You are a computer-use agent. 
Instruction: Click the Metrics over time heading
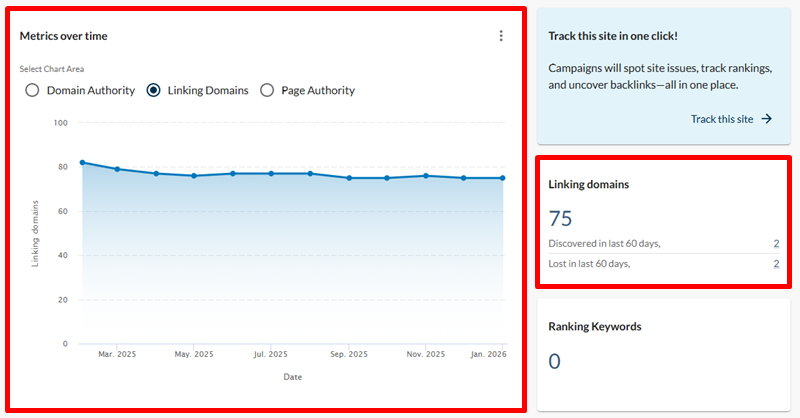pos(64,36)
